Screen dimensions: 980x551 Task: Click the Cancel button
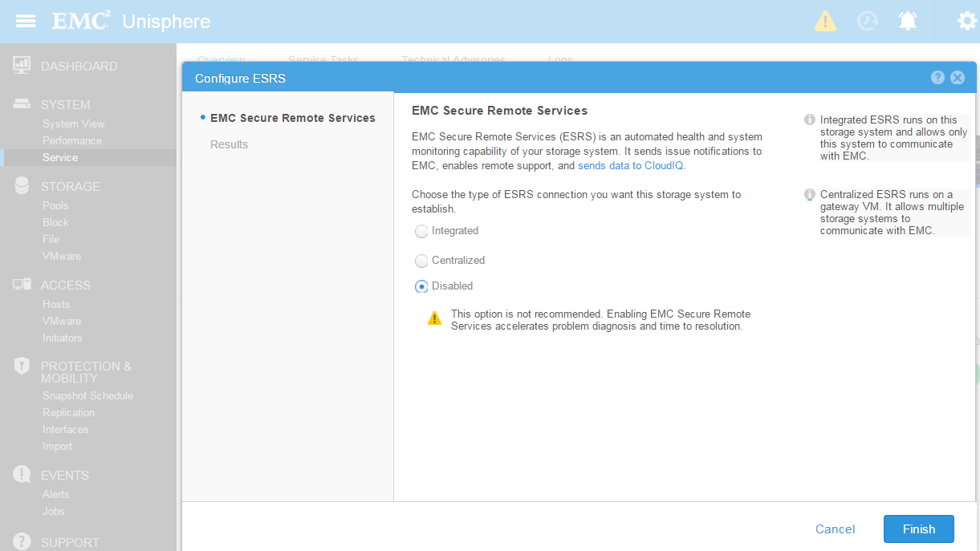click(835, 529)
